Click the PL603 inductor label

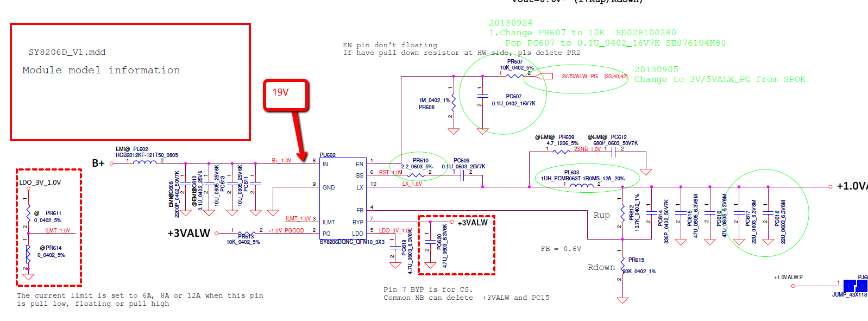(x=571, y=172)
